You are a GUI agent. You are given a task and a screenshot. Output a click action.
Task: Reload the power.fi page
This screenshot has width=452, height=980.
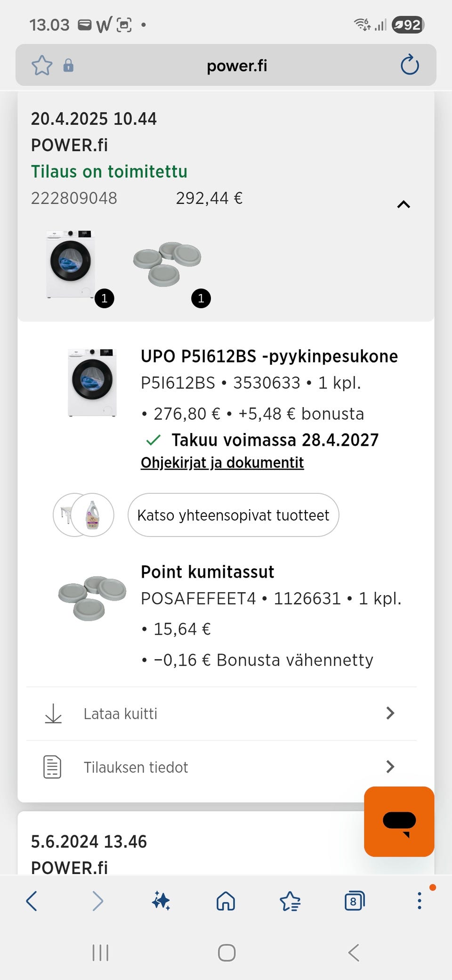click(410, 65)
